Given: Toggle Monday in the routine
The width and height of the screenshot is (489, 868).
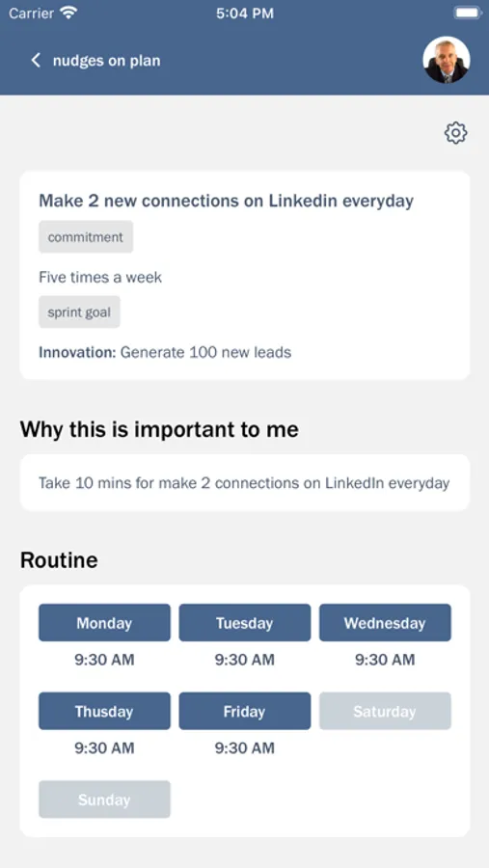Looking at the screenshot, I should (x=105, y=623).
